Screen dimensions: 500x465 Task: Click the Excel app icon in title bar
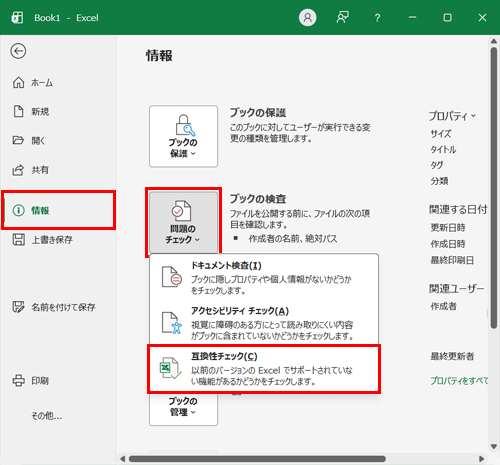tap(17, 18)
